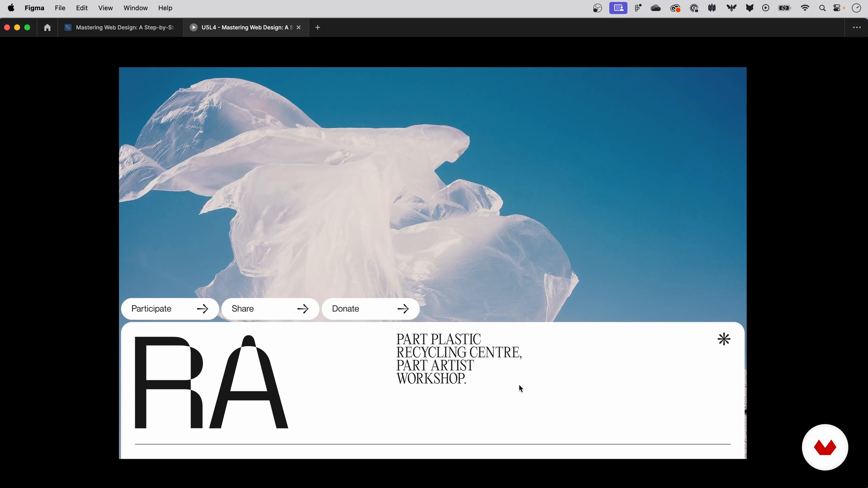Click the Spotlight search icon
The width and height of the screenshot is (868, 488).
pyautogui.click(x=822, y=8)
